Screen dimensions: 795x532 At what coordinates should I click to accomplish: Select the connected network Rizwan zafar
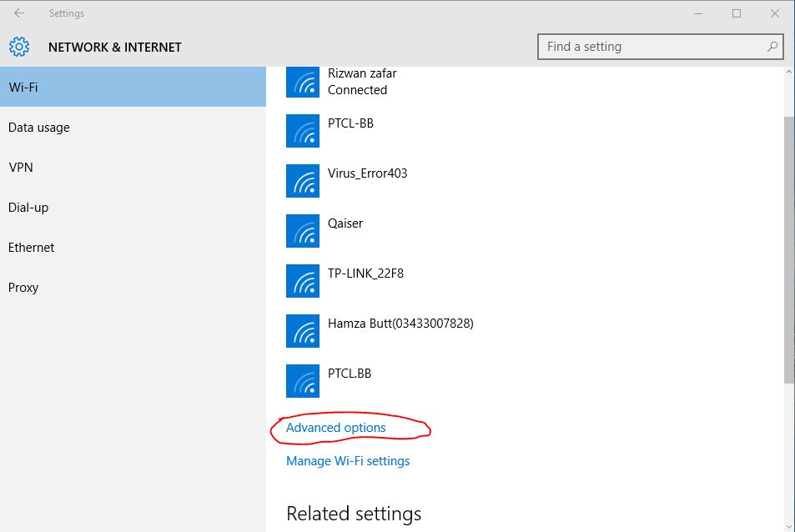coord(362,82)
